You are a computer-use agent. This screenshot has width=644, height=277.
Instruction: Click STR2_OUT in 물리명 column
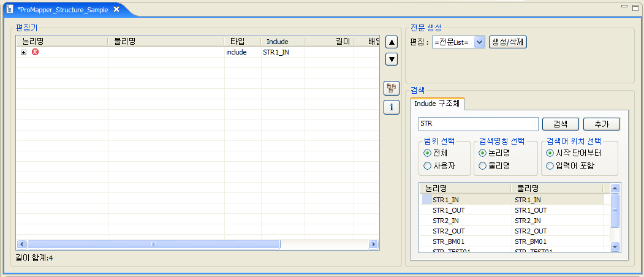click(x=531, y=231)
